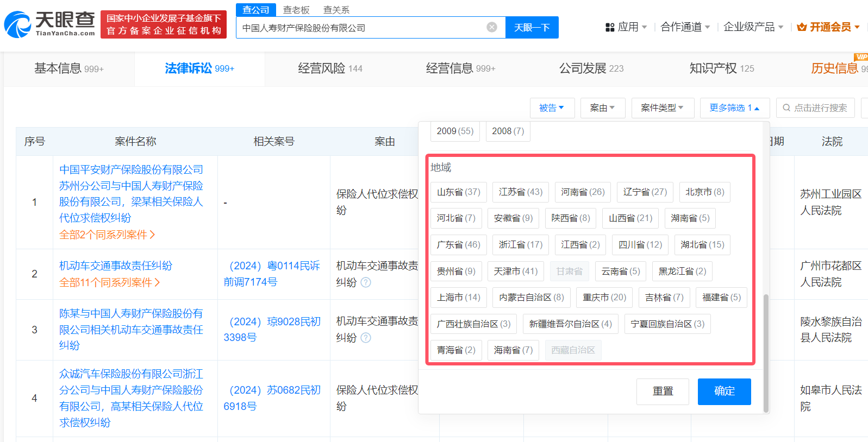This screenshot has height=442, width=868.
Task: Click the 天眼一下 search button
Action: [532, 27]
